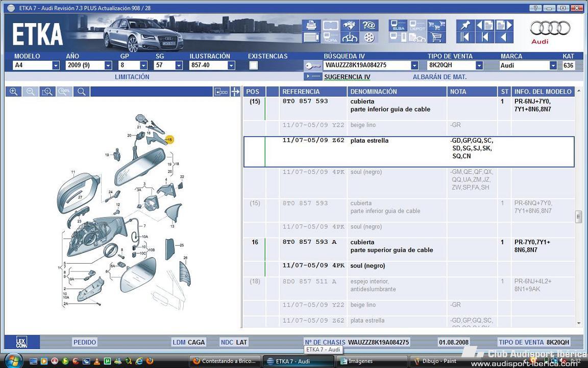The image size is (588, 368).
Task: Click the plain left arrow icon
Action: pyautogui.click(x=504, y=37)
